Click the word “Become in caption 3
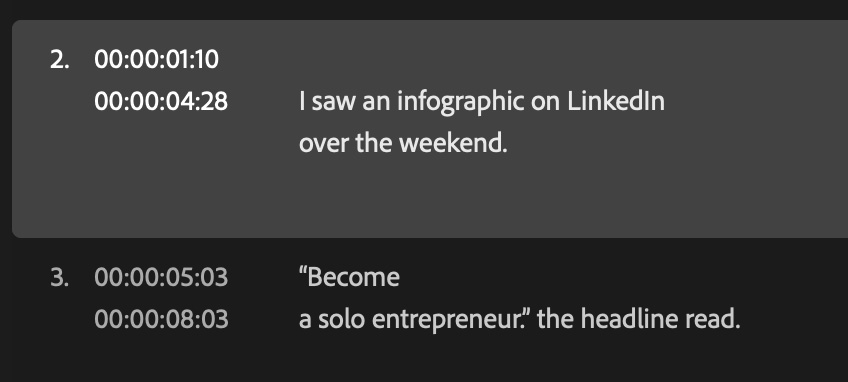848x382 pixels. (349, 277)
